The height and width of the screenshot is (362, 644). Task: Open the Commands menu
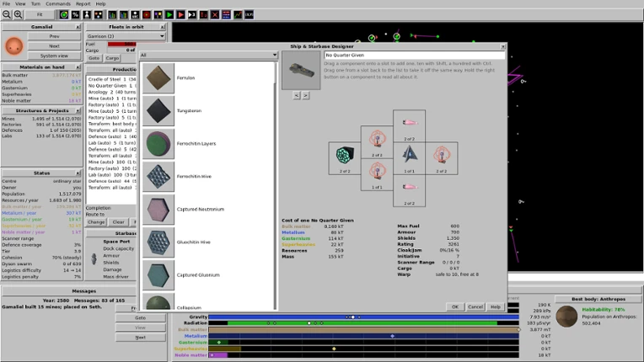58,3
